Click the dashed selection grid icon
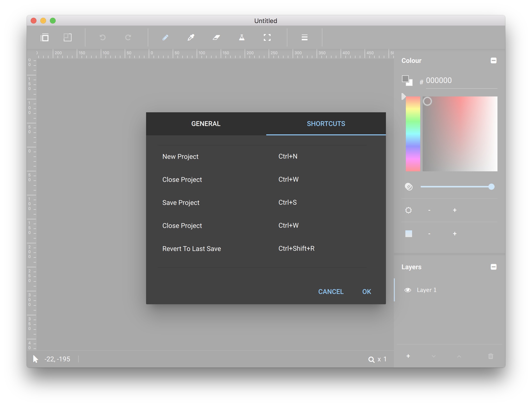 click(68, 37)
